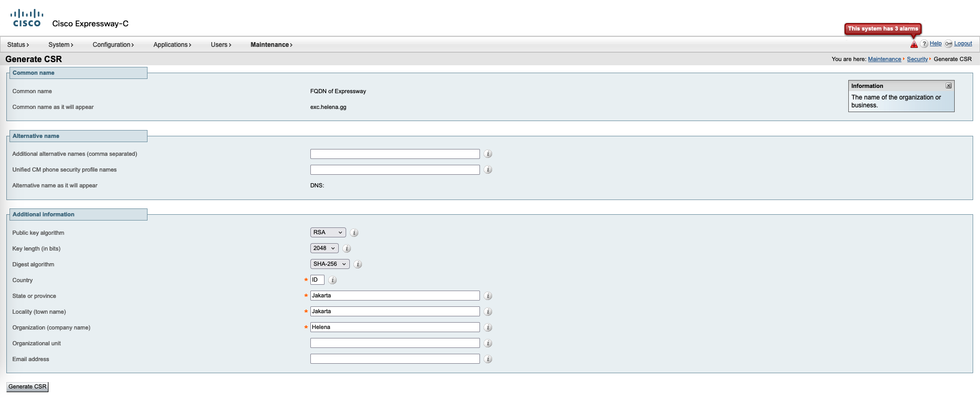Expand the Digest algorithm SHA-256 dropdown

pyautogui.click(x=329, y=264)
